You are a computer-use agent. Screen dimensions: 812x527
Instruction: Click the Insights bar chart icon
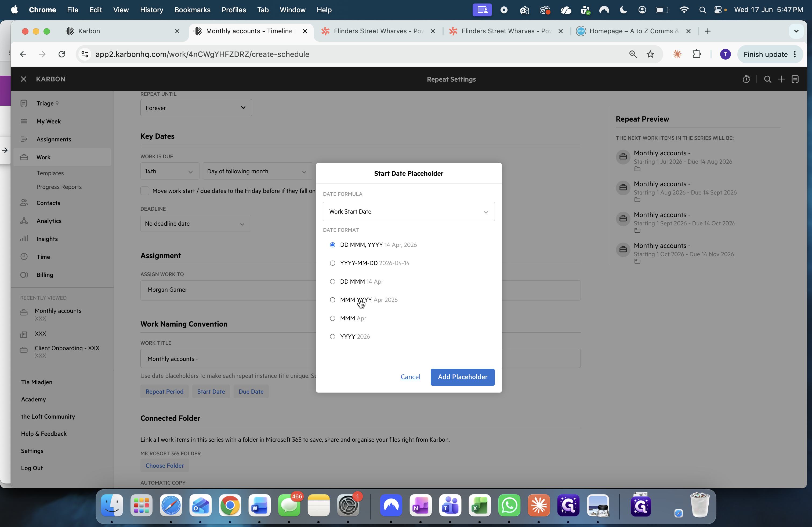pos(24,239)
